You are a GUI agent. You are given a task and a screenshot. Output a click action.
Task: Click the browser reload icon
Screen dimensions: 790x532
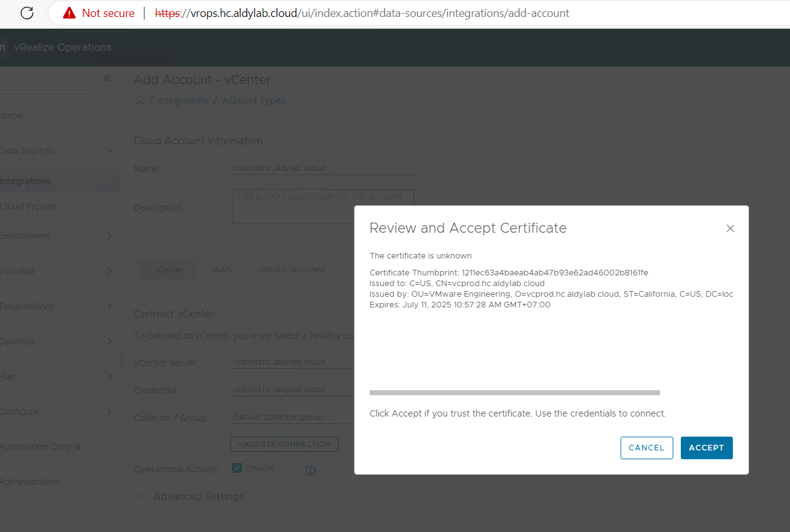(27, 13)
